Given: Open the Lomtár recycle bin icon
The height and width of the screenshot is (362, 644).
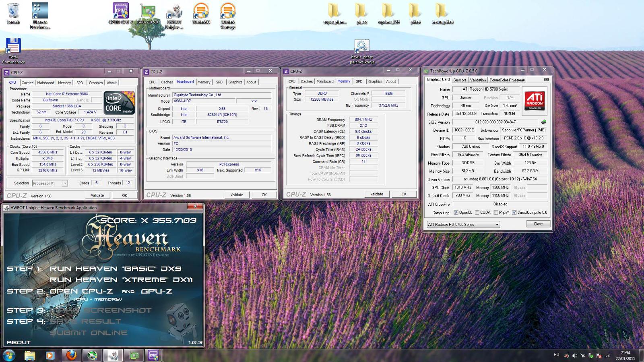Looking at the screenshot, I should pos(13,13).
